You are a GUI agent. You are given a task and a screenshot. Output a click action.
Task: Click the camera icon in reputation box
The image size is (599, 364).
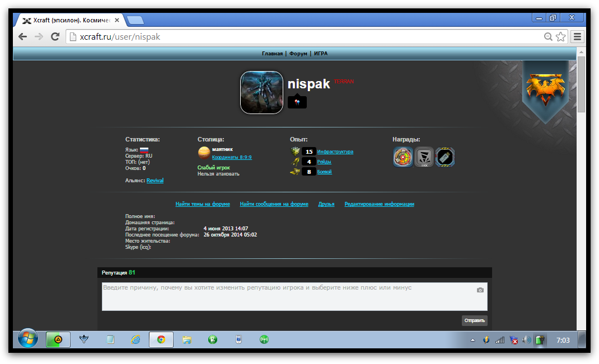(x=480, y=290)
